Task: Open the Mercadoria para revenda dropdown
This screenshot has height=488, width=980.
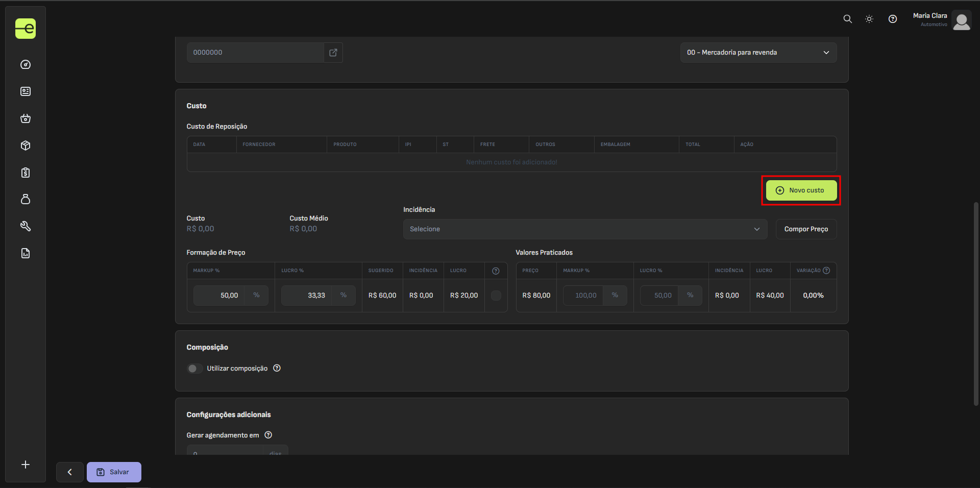Action: coord(758,53)
